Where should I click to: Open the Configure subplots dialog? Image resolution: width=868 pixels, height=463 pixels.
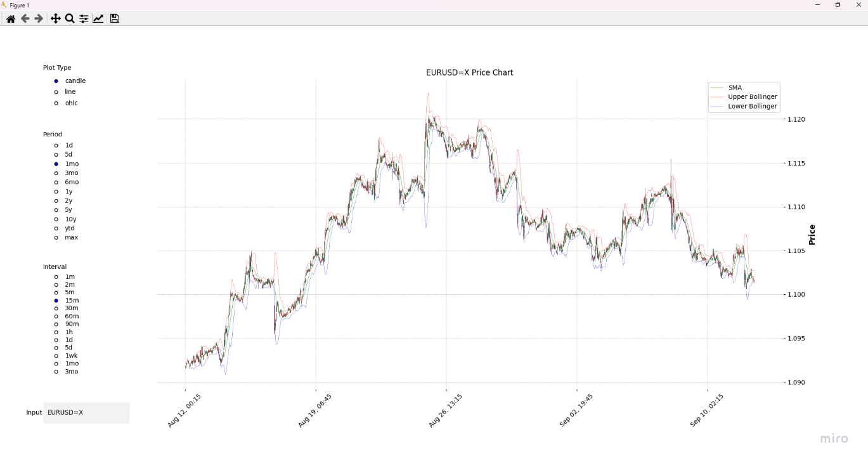coord(83,18)
